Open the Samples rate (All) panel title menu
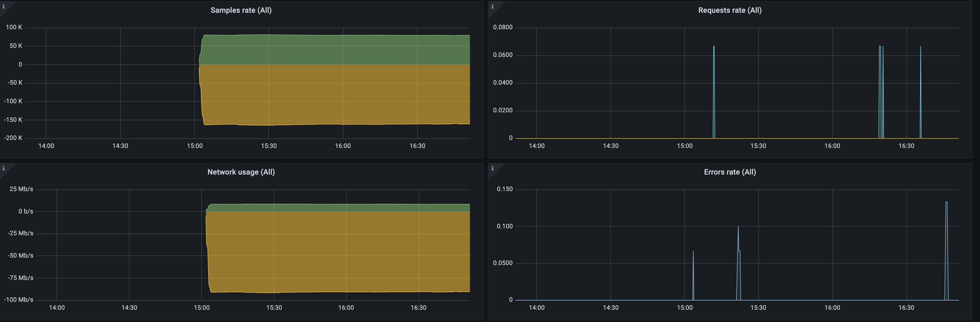This screenshot has width=980, height=322. tap(241, 10)
